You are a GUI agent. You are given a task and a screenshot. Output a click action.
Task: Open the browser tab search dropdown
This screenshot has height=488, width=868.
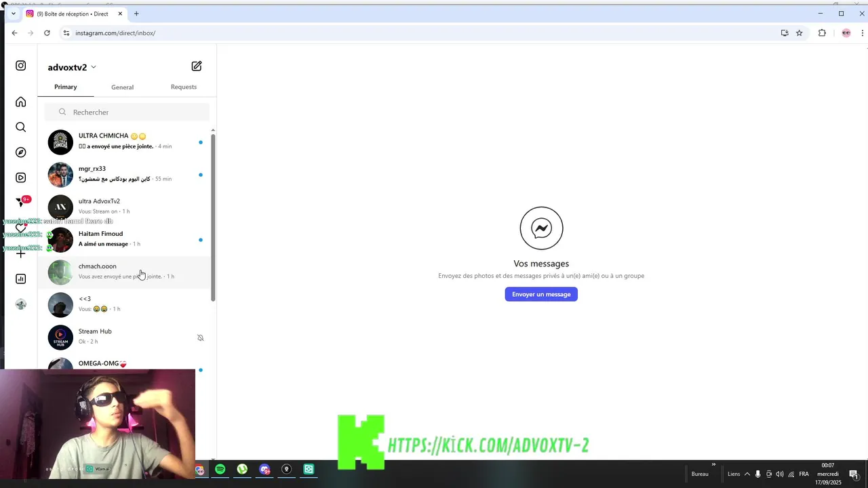pos(13,14)
